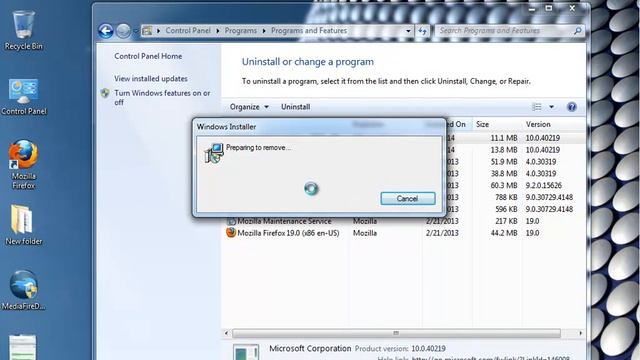Click the 44.2 MB size cell
This screenshot has width=640, height=360.
point(504,233)
